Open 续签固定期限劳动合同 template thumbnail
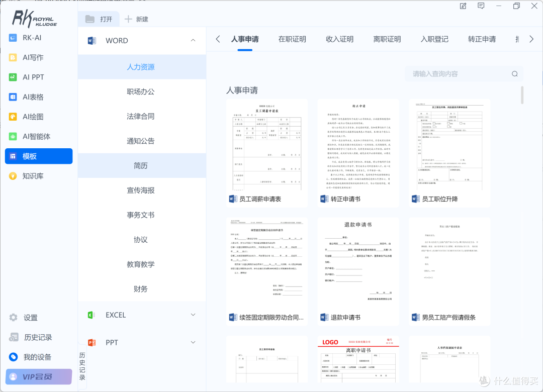The width and height of the screenshot is (543, 392). tap(267, 264)
